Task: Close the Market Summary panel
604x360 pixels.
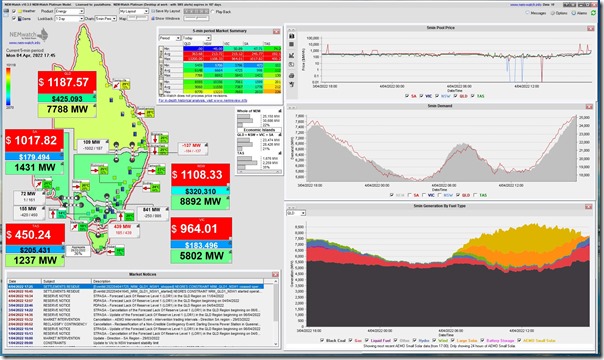Action: 276,31
